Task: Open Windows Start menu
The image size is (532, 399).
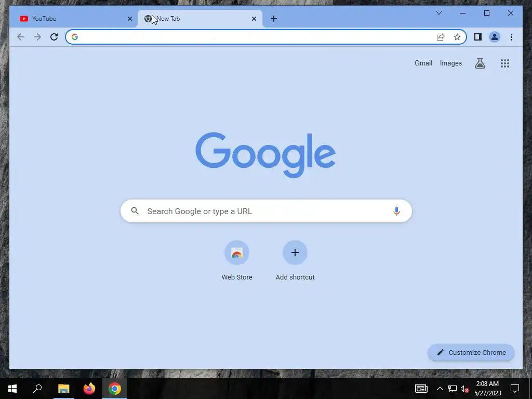Action: [x=12, y=389]
